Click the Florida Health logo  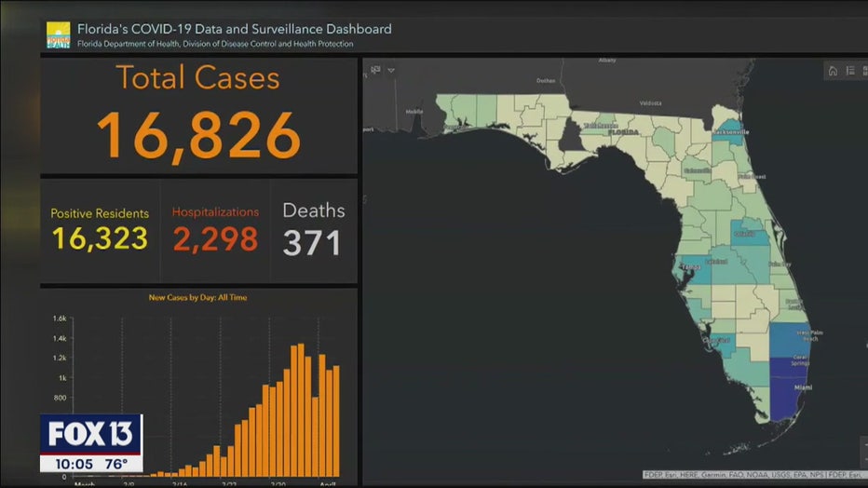coord(58,35)
